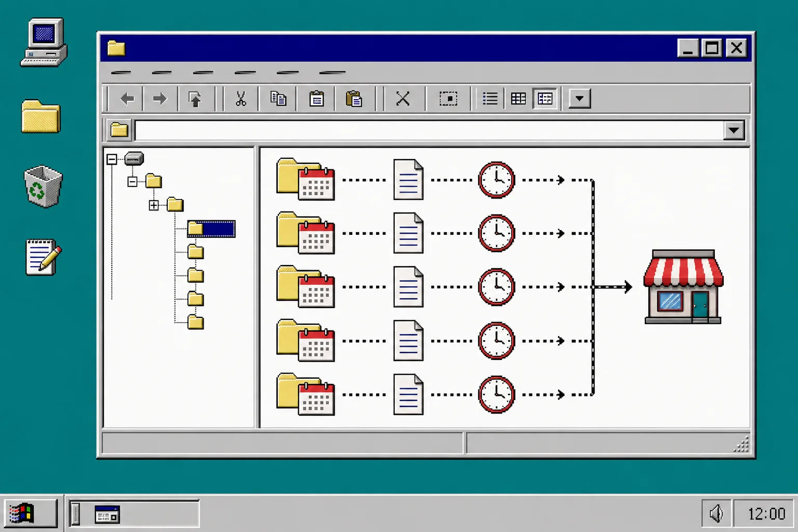Open the calendar folder in the top row
The image size is (798, 532).
pyautogui.click(x=305, y=179)
